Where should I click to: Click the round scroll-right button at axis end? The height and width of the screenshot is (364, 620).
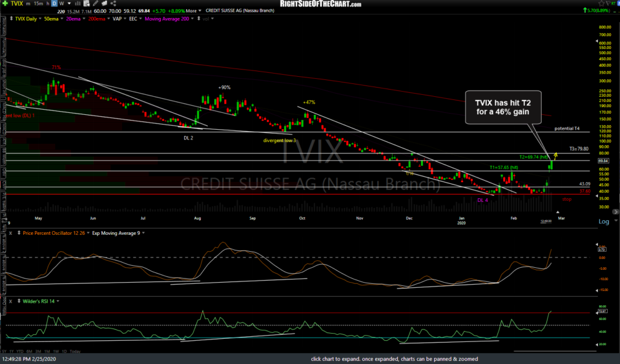click(615, 212)
